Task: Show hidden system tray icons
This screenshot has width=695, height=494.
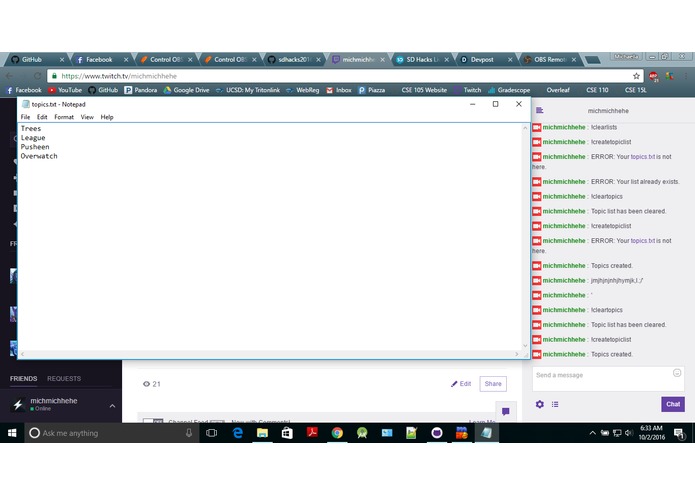Action: pos(593,433)
